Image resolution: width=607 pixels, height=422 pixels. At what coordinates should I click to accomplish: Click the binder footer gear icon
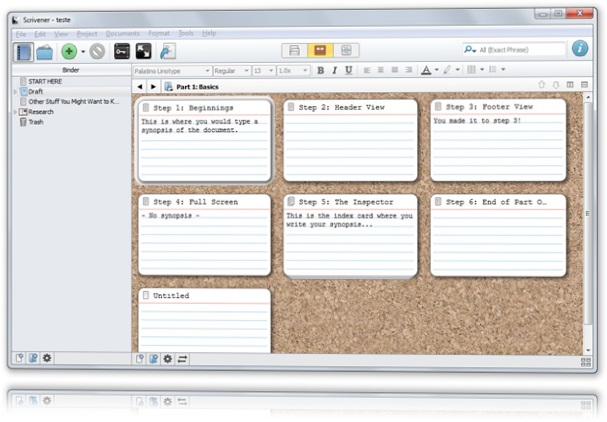[x=47, y=358]
